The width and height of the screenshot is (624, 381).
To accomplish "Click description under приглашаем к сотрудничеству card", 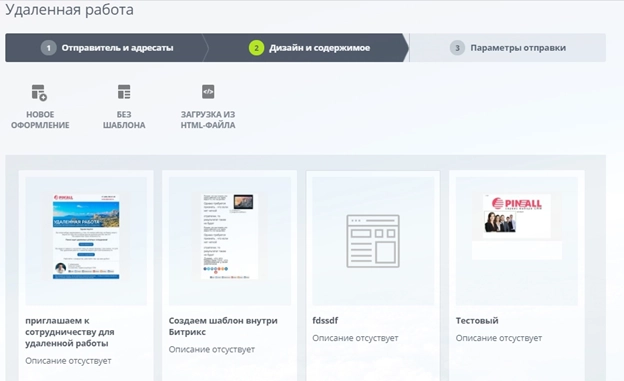I will tap(68, 361).
